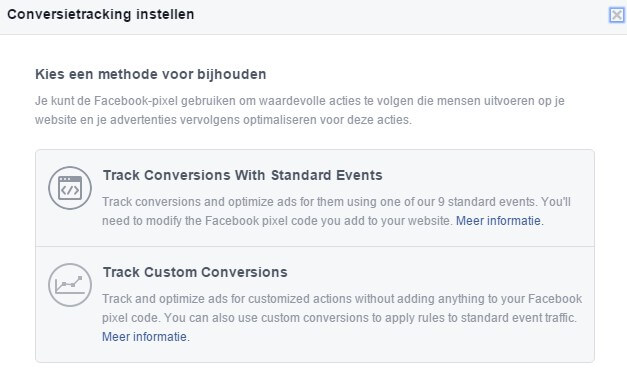Click the word Standard Events in first title
The width and height of the screenshot is (627, 381).
[x=327, y=175]
